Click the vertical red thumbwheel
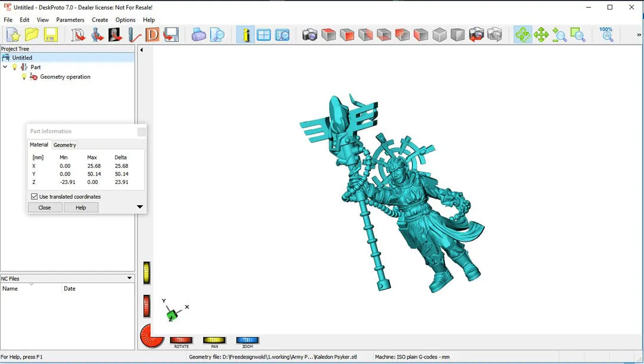644x364 pixels. (147, 306)
